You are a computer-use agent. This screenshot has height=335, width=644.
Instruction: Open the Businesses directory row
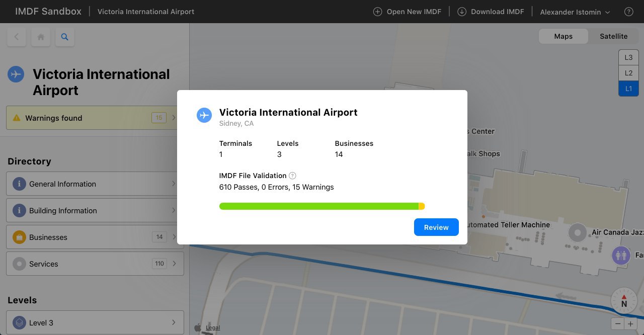(x=95, y=237)
